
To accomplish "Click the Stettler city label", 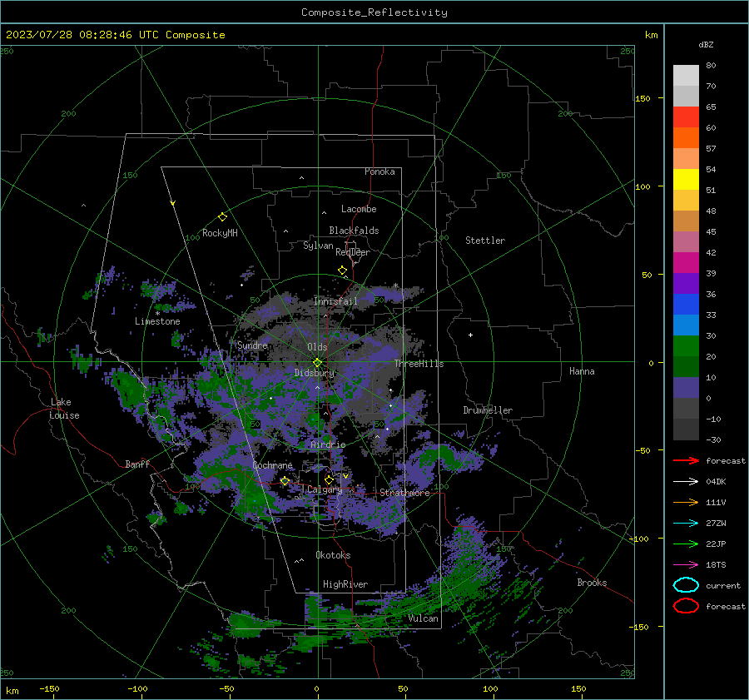I will tap(485, 241).
